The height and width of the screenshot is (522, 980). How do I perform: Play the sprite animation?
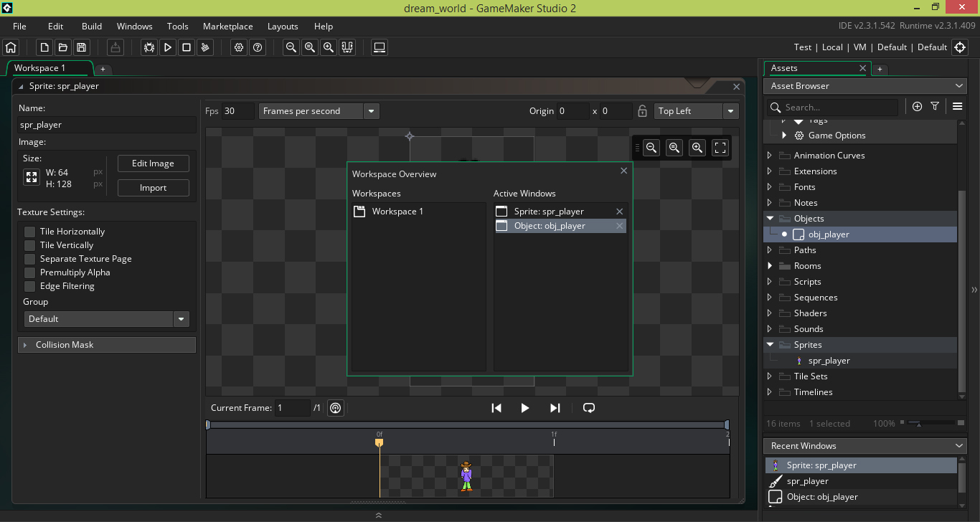[x=524, y=408]
